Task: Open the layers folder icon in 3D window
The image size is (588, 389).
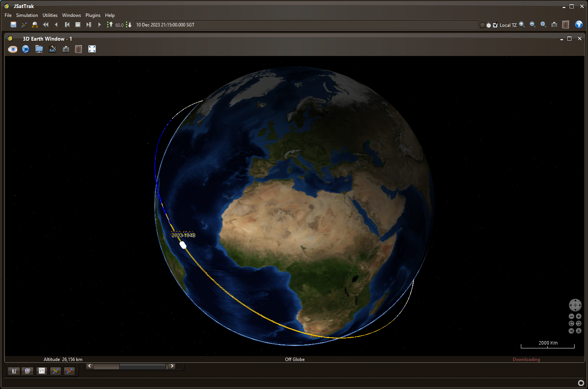Action: click(39, 49)
